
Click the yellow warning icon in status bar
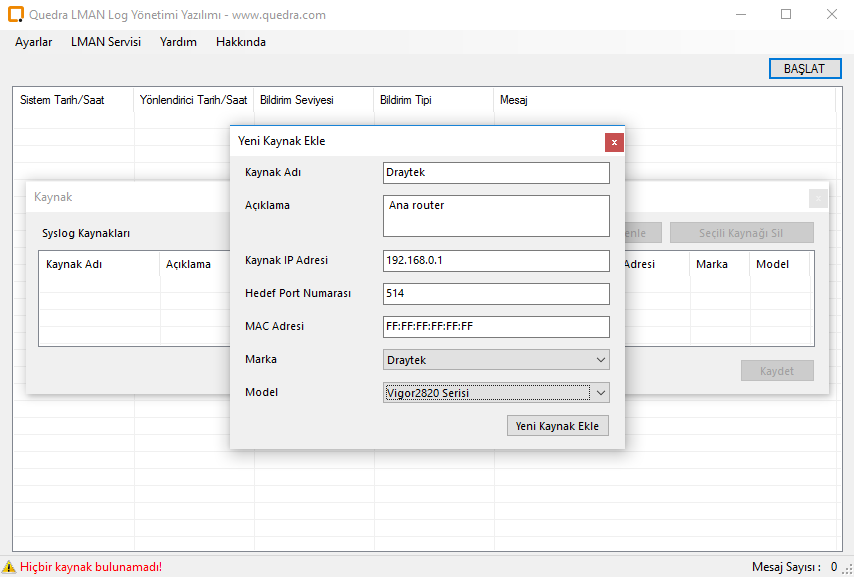pyautogui.click(x=9, y=567)
